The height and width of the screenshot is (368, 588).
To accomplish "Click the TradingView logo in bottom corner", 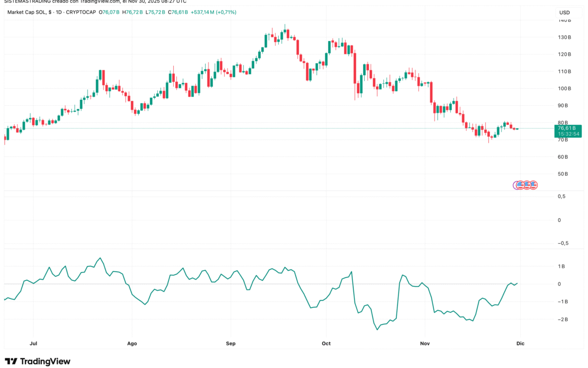I will 38,361.
